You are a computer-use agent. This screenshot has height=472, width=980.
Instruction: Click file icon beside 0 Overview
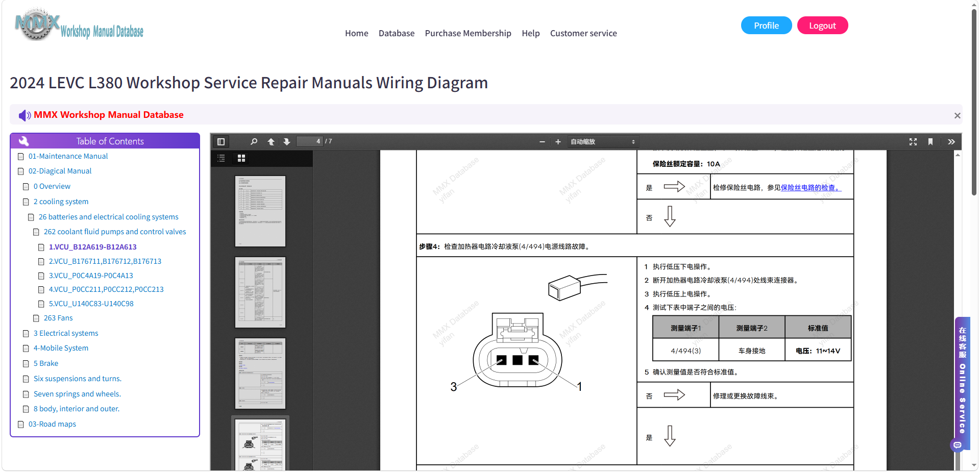tap(26, 187)
